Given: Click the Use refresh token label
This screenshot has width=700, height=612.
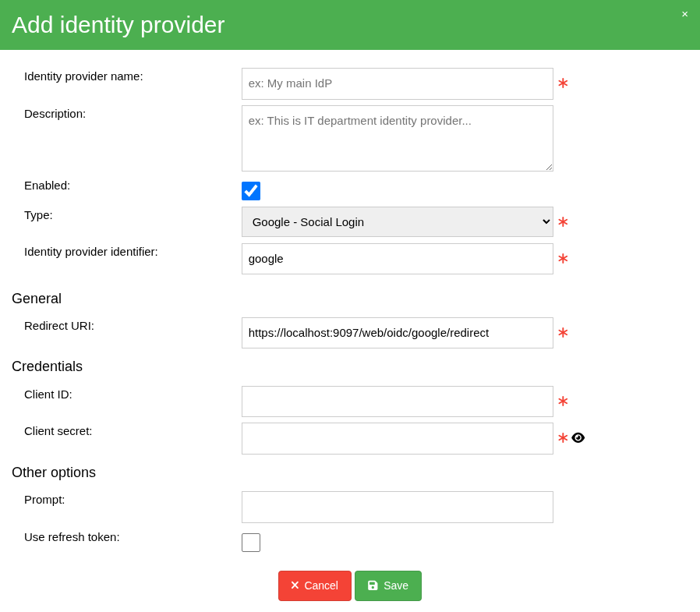Looking at the screenshot, I should [72, 537].
